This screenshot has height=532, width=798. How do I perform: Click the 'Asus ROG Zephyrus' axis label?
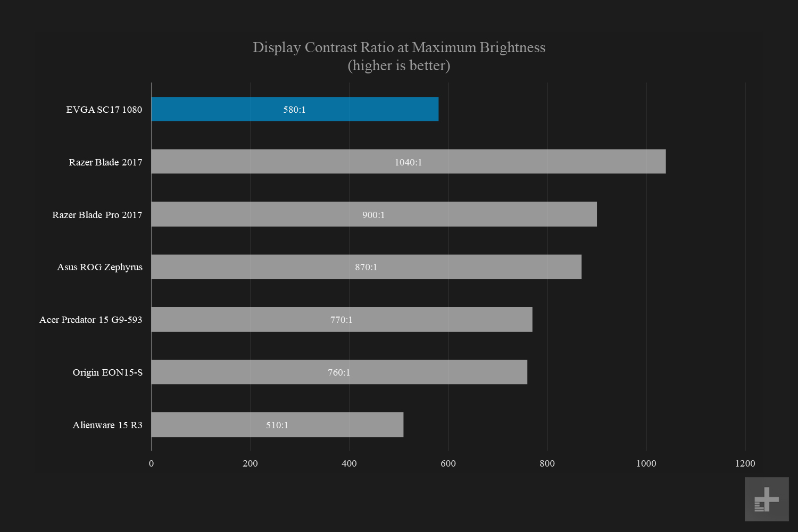(99, 267)
